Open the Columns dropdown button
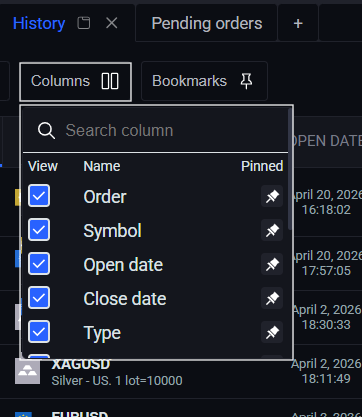The width and height of the screenshot is (362, 417). [75, 82]
